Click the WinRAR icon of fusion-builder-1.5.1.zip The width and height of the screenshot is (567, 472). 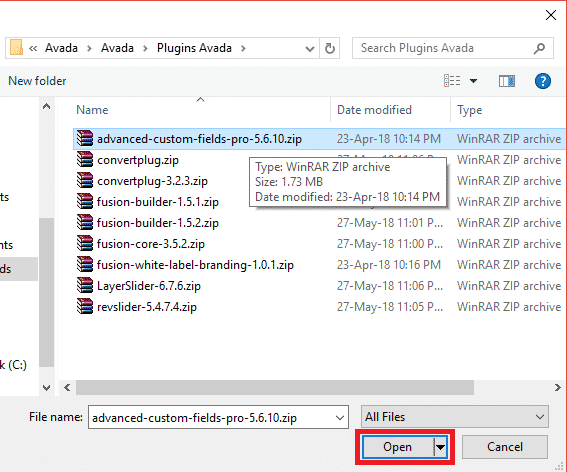tap(85, 201)
